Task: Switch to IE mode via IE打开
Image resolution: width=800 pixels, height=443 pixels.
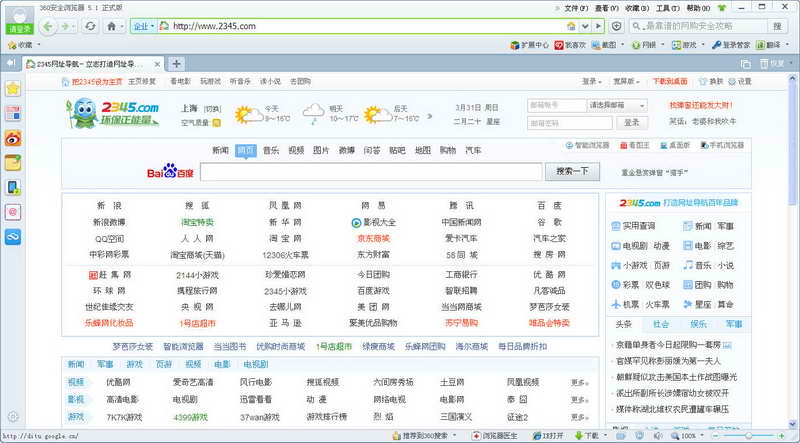Action: coord(548,436)
